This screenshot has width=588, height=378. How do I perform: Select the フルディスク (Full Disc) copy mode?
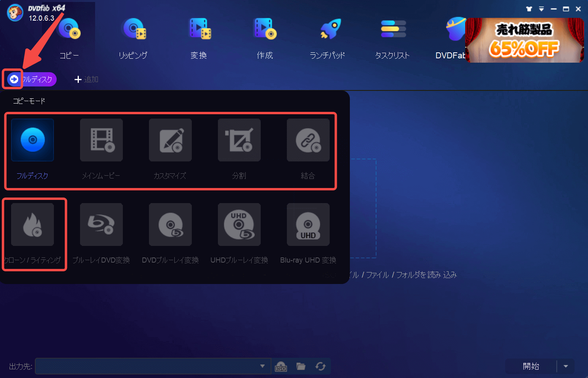coord(32,140)
